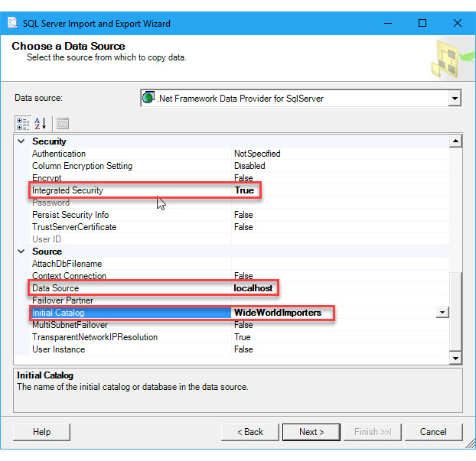Open the Initial Catalog value dropdown arrow
This screenshot has width=476, height=461.
point(442,313)
